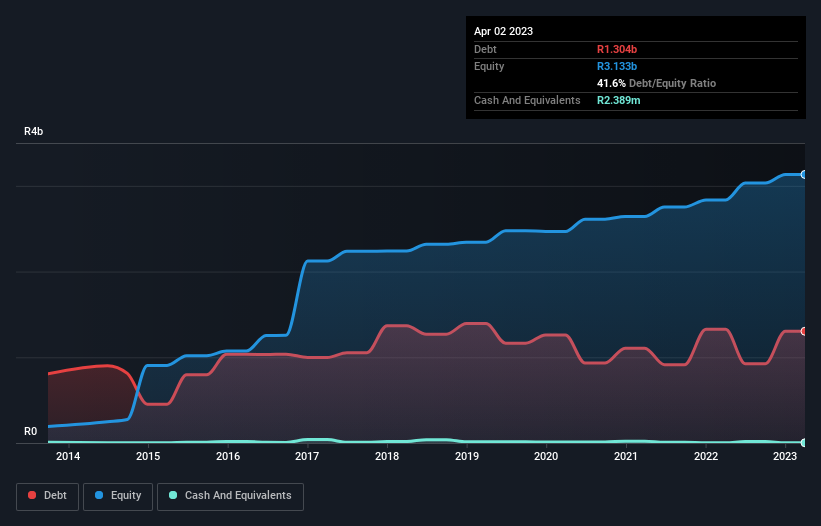The image size is (821, 526).
Task: Click the red Debt legend dot
Action: [x=32, y=495]
